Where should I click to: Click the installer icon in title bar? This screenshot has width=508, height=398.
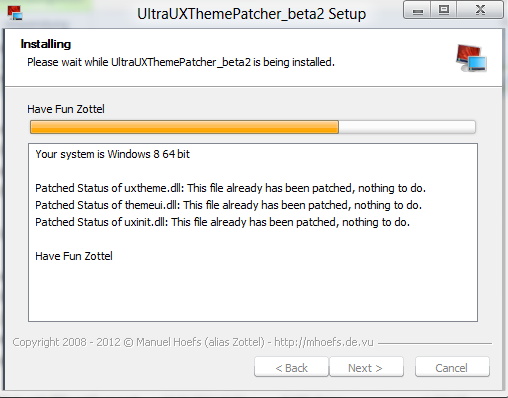15,13
